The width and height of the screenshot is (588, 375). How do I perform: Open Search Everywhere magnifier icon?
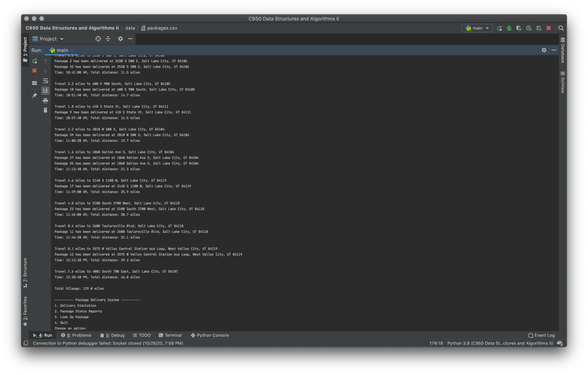coord(561,28)
